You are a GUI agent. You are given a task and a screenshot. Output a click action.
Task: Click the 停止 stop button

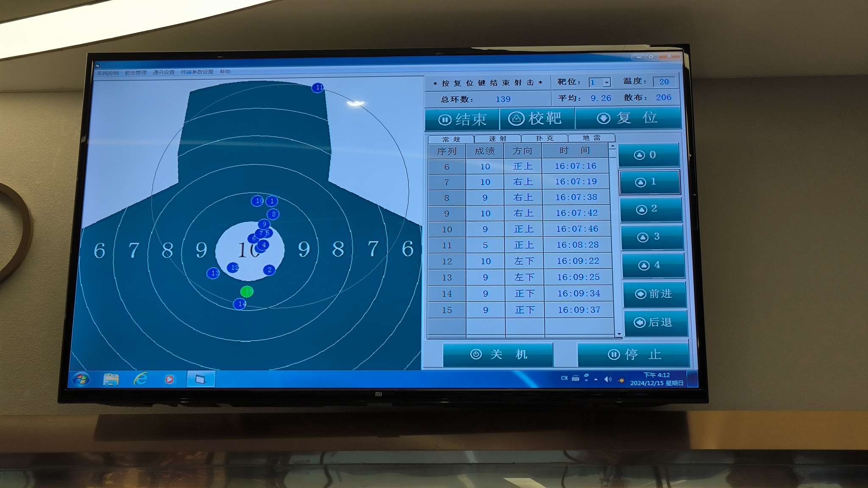633,355
